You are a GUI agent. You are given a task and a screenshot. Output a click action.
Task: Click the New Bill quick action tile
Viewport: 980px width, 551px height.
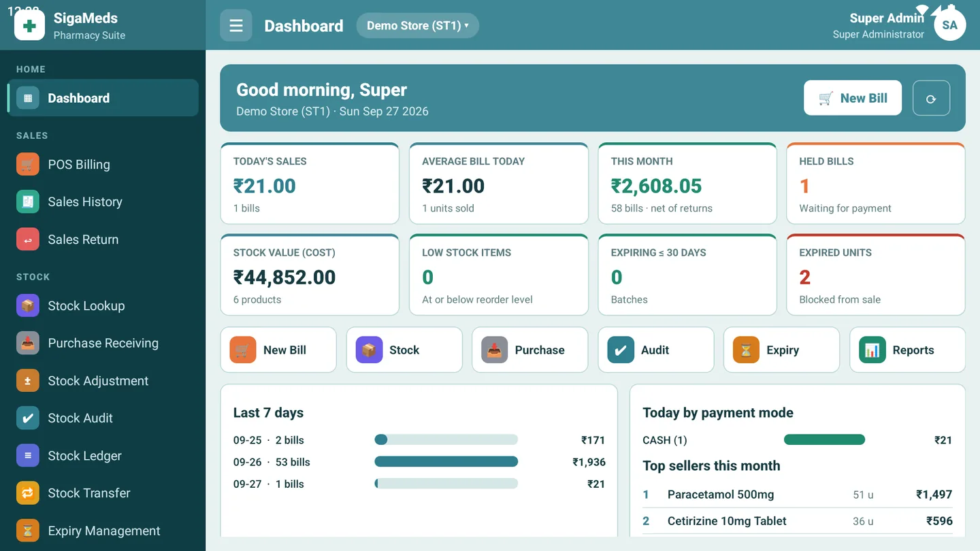[x=278, y=350]
